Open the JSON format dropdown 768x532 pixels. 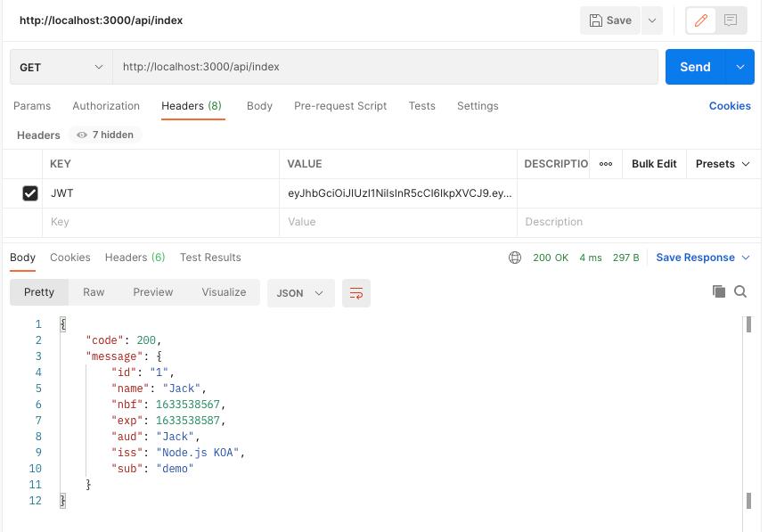(300, 293)
